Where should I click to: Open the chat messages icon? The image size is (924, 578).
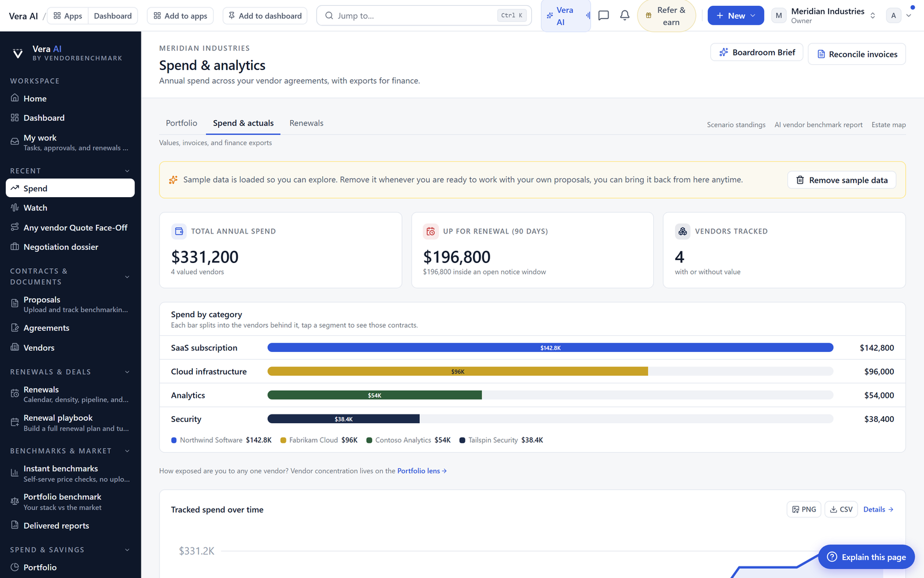tap(603, 16)
